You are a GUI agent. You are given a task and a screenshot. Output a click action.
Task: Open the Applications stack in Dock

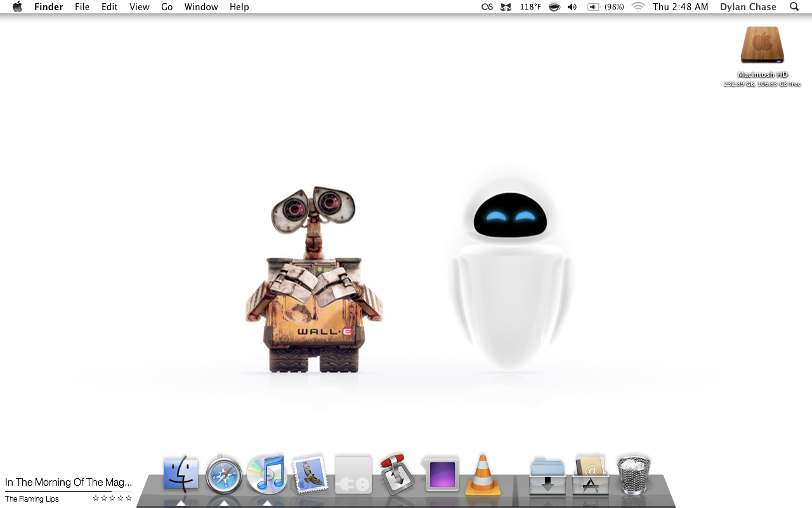(591, 474)
